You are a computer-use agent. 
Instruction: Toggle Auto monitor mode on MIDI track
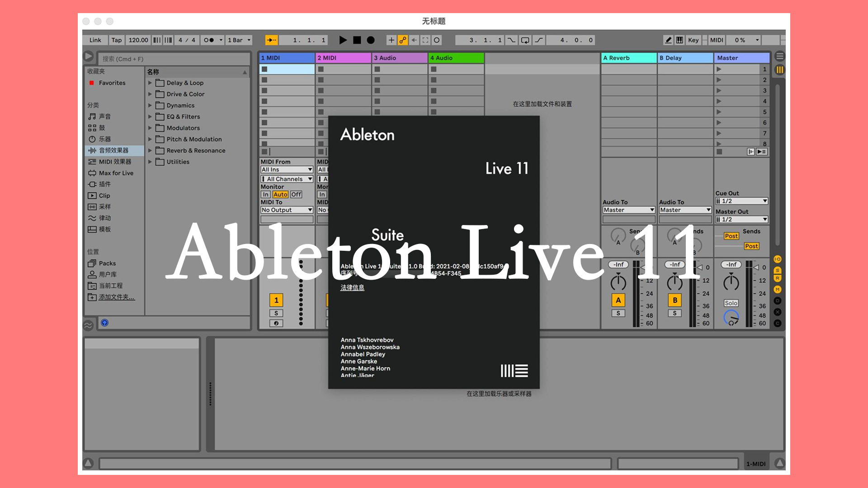tap(279, 194)
